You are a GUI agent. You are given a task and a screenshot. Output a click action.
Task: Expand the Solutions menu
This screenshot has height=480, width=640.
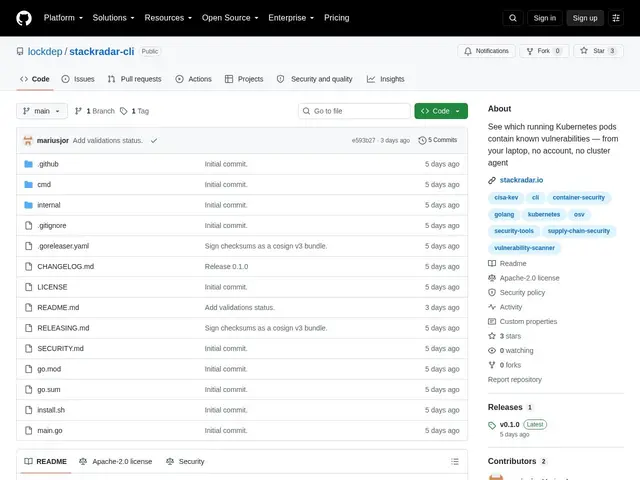(113, 18)
